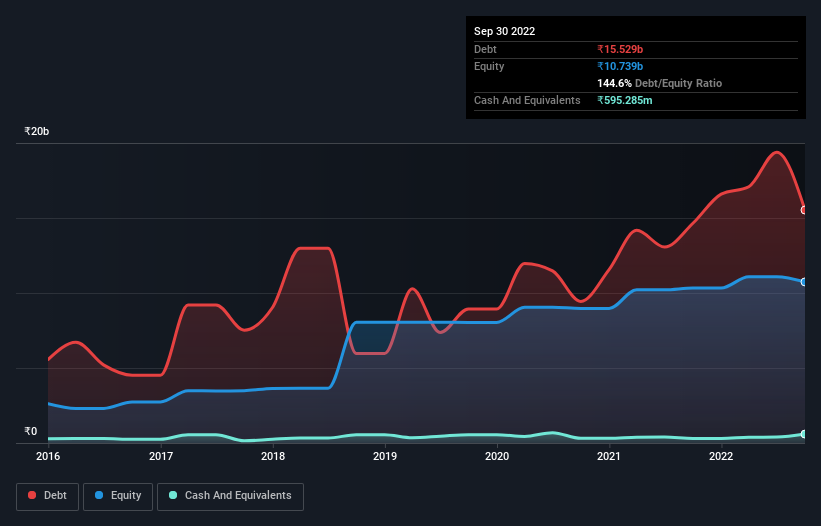Click Cash And Equivalents label in tooltip
The height and width of the screenshot is (526, 821).
tap(527, 100)
